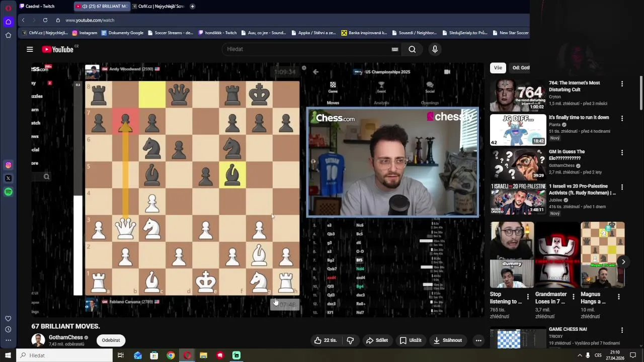Open YouTube guide hamburger menu
Screen dimensions: 644x362
tap(30, 49)
